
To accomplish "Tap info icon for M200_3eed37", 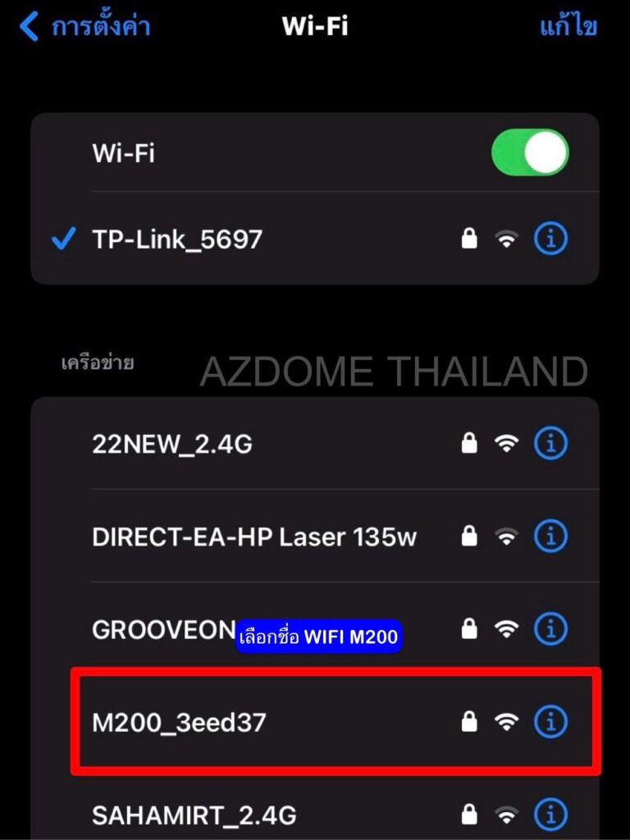I will click(x=550, y=722).
